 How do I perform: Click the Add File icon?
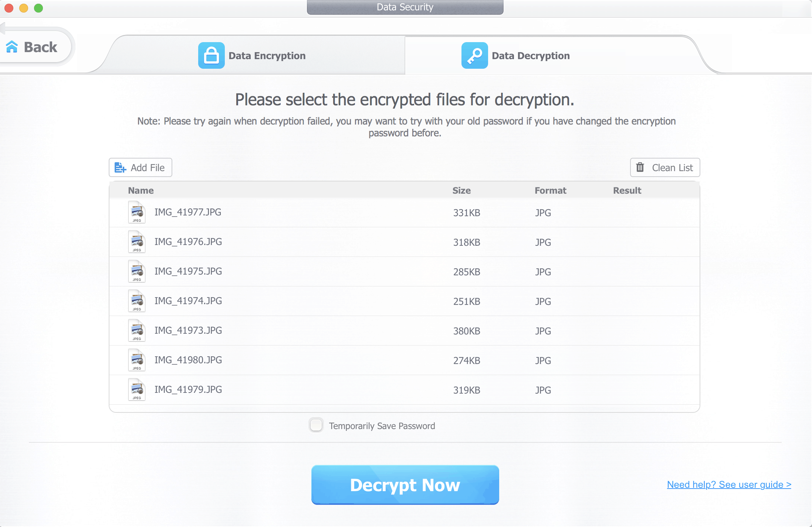[119, 167]
